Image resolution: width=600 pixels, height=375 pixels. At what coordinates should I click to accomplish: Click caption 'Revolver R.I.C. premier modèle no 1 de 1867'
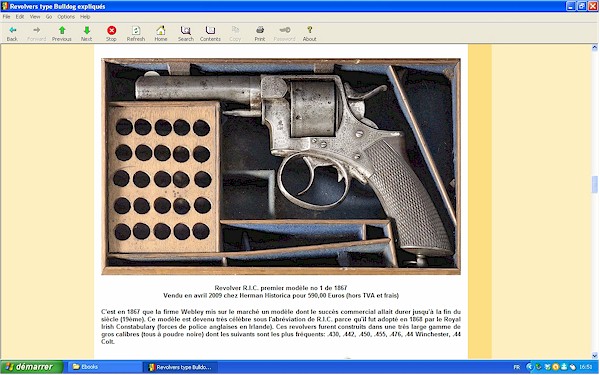281,288
